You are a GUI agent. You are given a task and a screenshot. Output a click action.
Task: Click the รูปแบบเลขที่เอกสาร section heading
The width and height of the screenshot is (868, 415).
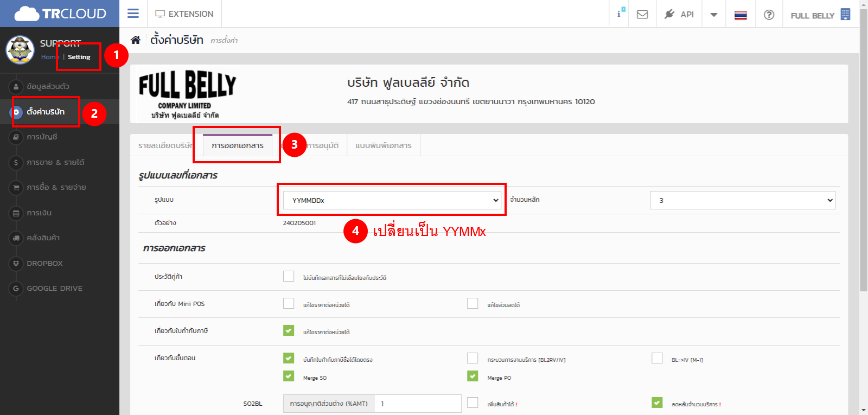pos(178,175)
